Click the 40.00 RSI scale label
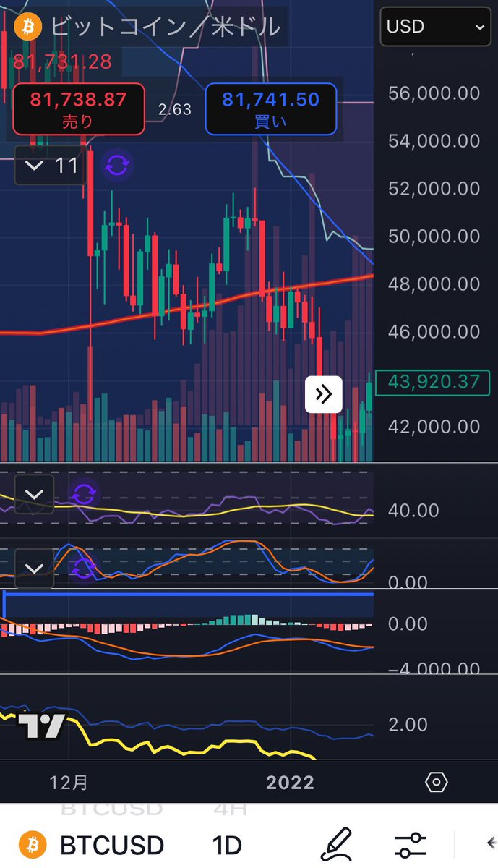Screen dimensions: 498x868 click(413, 511)
